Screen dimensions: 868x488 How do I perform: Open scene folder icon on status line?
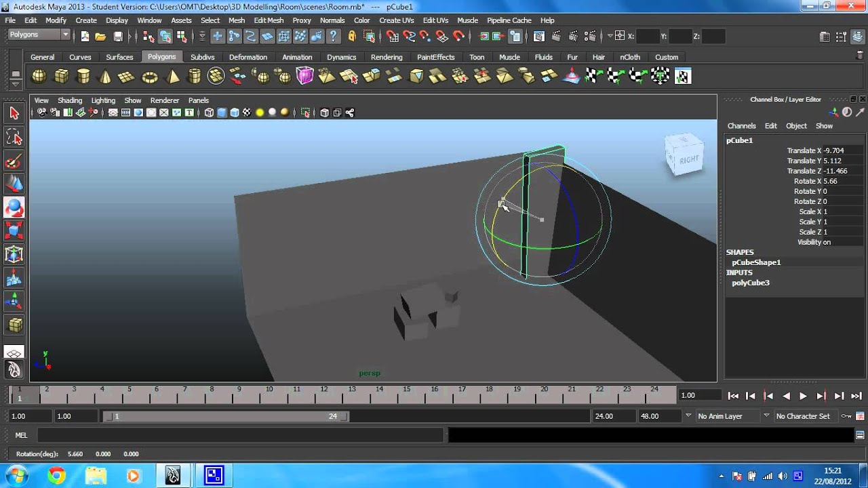[100, 37]
